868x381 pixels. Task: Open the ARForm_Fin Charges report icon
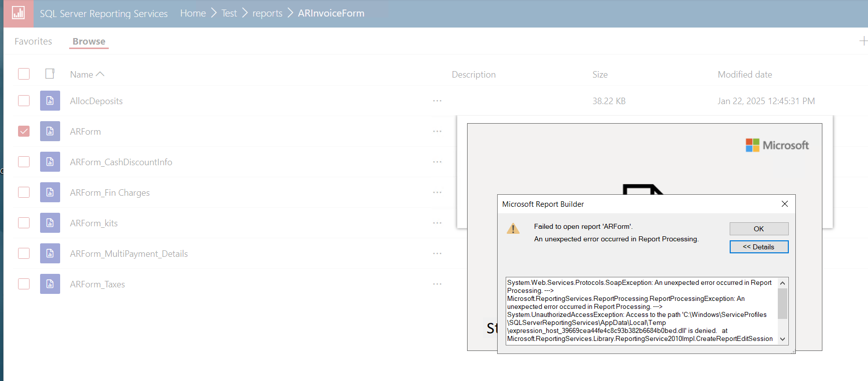pyautogui.click(x=50, y=192)
